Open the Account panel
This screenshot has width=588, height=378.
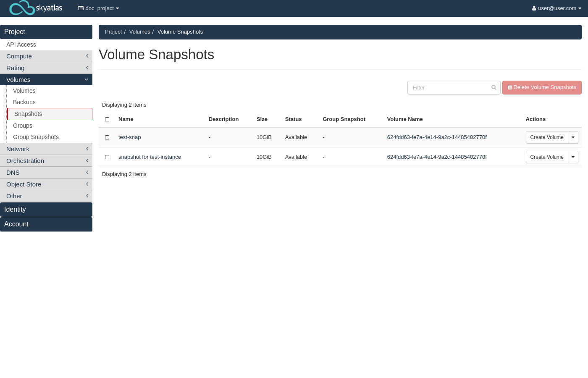tap(46, 224)
